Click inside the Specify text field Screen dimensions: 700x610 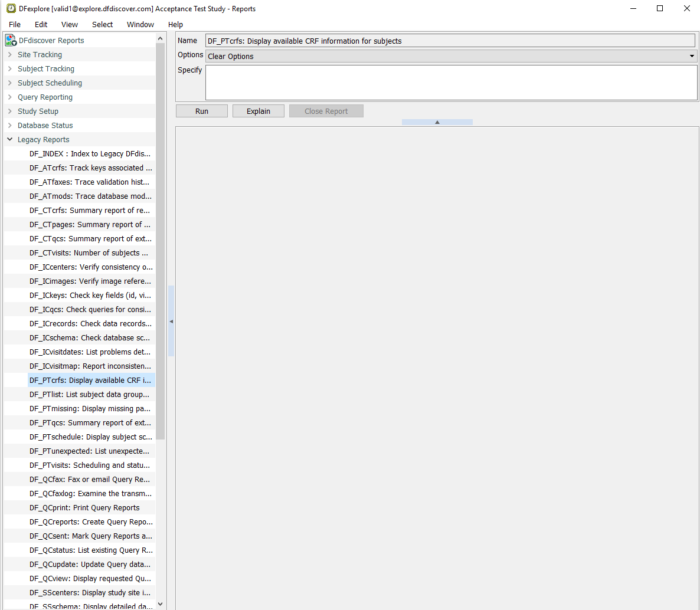[x=451, y=83]
